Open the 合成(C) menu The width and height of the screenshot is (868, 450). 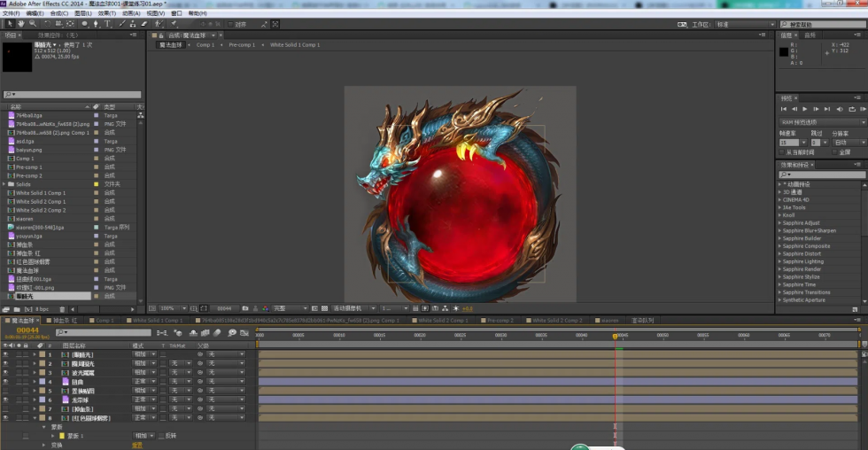coord(59,13)
